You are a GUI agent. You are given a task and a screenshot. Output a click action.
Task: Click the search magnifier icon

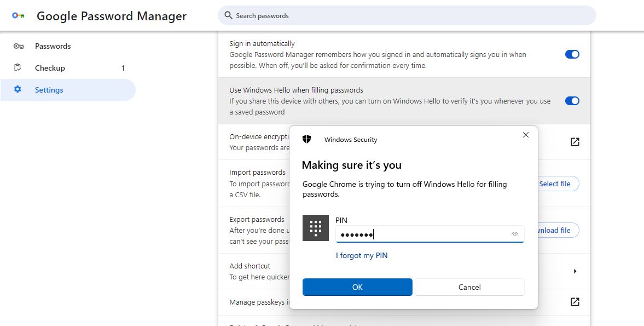tap(228, 16)
